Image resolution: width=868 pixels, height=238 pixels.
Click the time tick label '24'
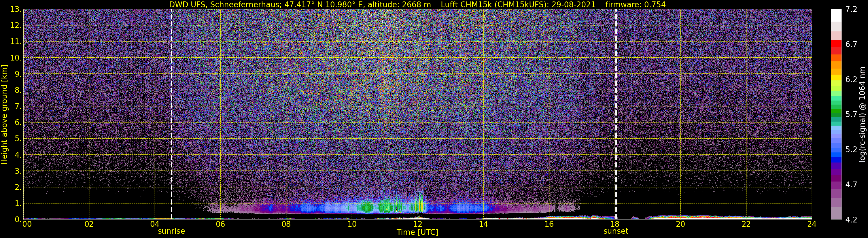(x=812, y=224)
